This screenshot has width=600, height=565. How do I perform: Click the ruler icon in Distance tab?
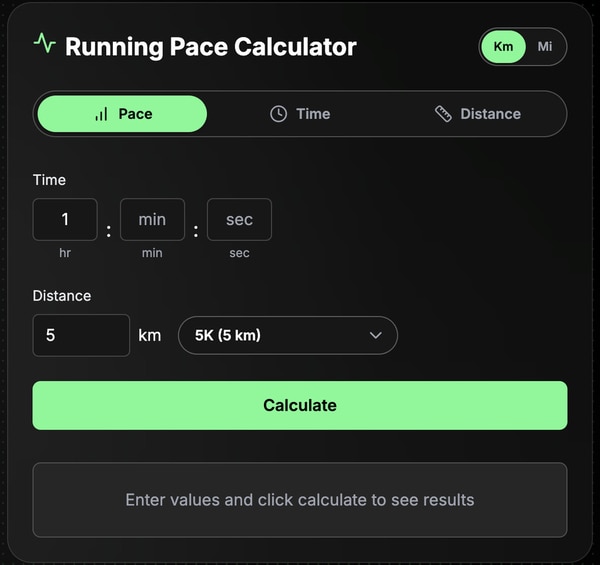tap(444, 114)
